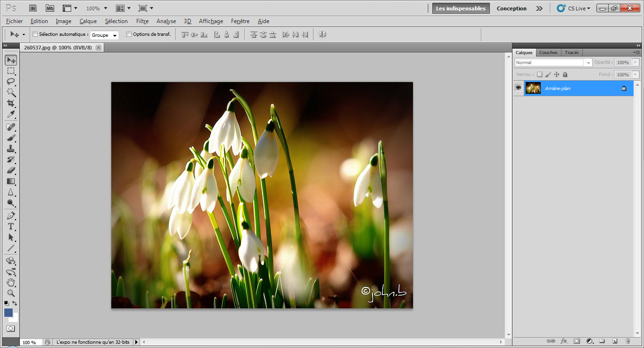Click the Les indispensables workspace button
Screen dimensions: 644x348
coord(461,8)
